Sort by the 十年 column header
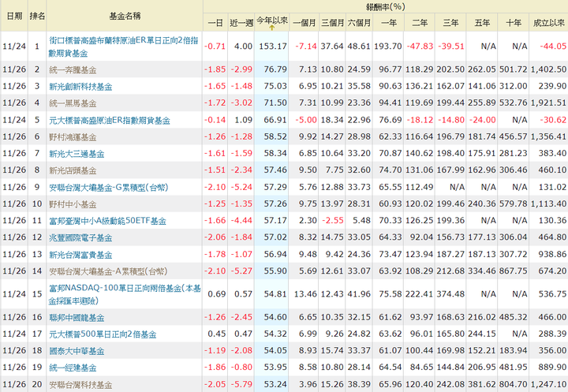The height and width of the screenshot is (392, 568). tap(514, 23)
